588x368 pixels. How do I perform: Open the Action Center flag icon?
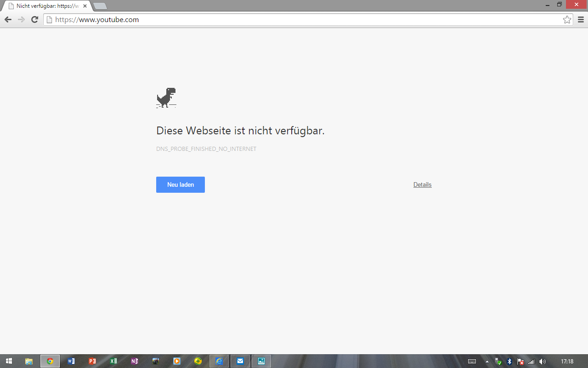(x=520, y=362)
